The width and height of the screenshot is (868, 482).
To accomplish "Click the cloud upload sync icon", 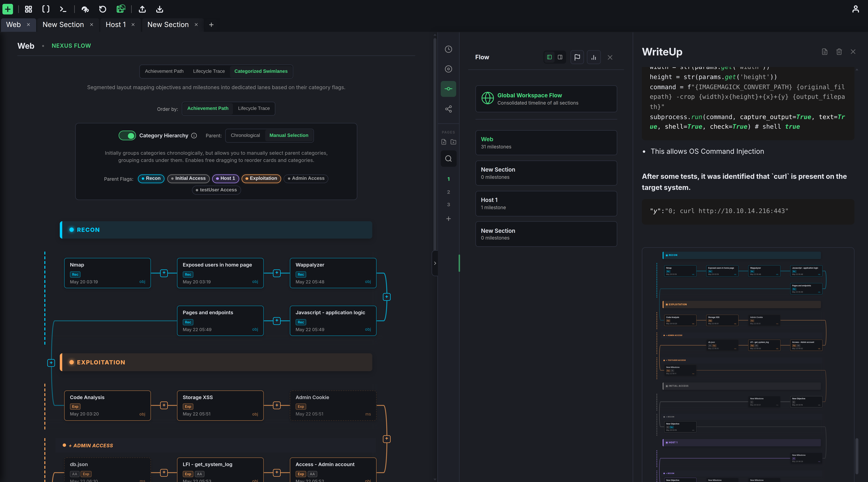I will point(85,9).
